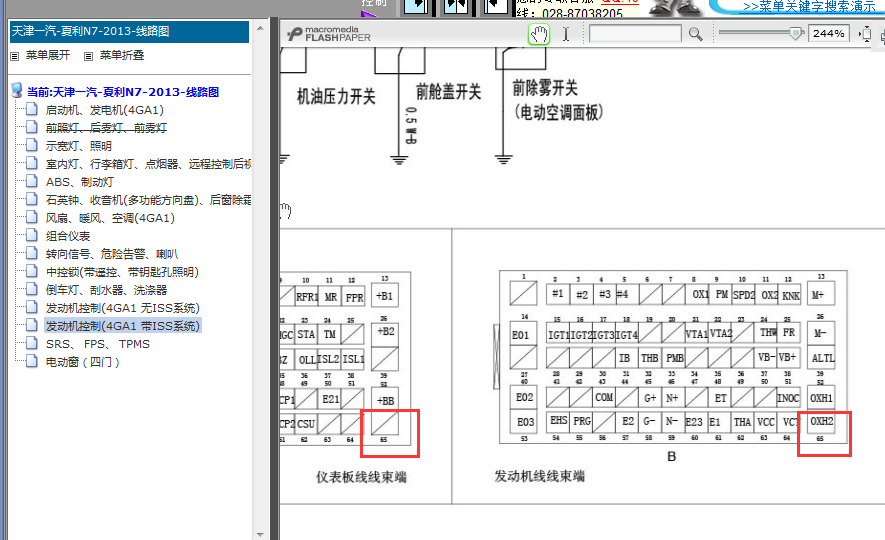
Task: Click document icon beside 示宽灯、照明
Action: 32,146
